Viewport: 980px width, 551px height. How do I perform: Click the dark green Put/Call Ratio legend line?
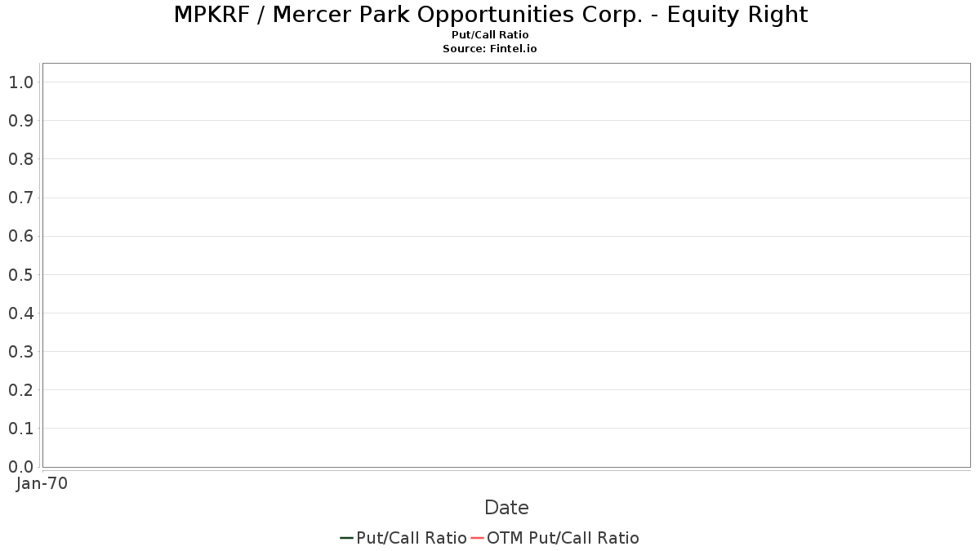coord(346,538)
